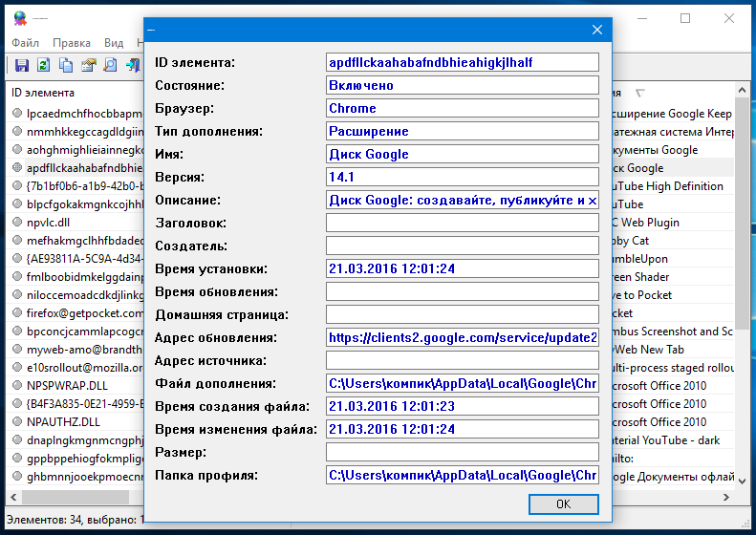Click the Папка профиля path field
This screenshot has width=756, height=535.
pos(463,475)
